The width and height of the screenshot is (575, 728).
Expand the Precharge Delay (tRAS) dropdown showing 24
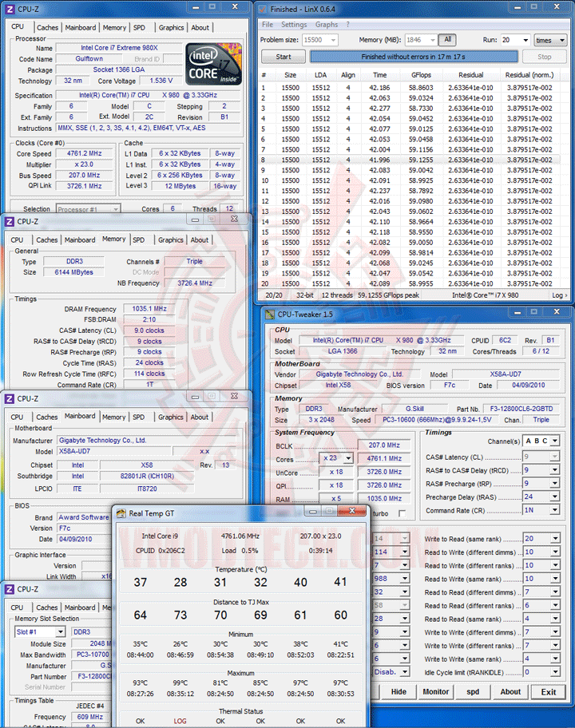tap(554, 497)
